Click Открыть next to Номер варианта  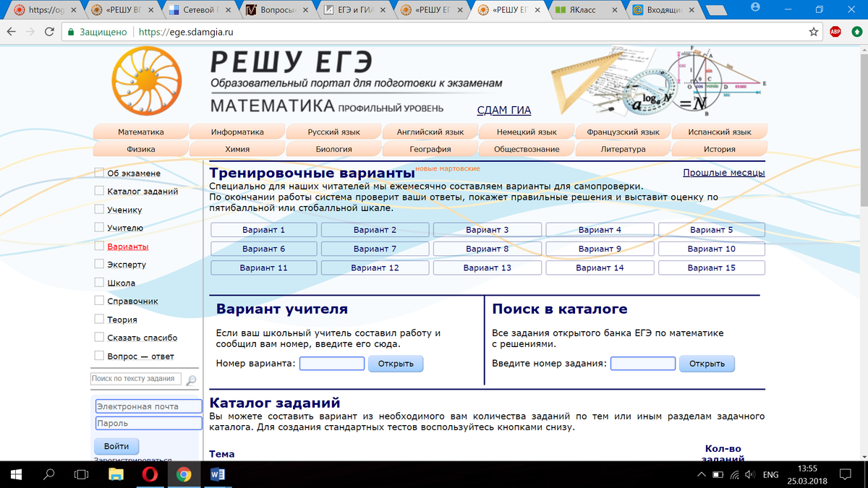click(x=396, y=363)
